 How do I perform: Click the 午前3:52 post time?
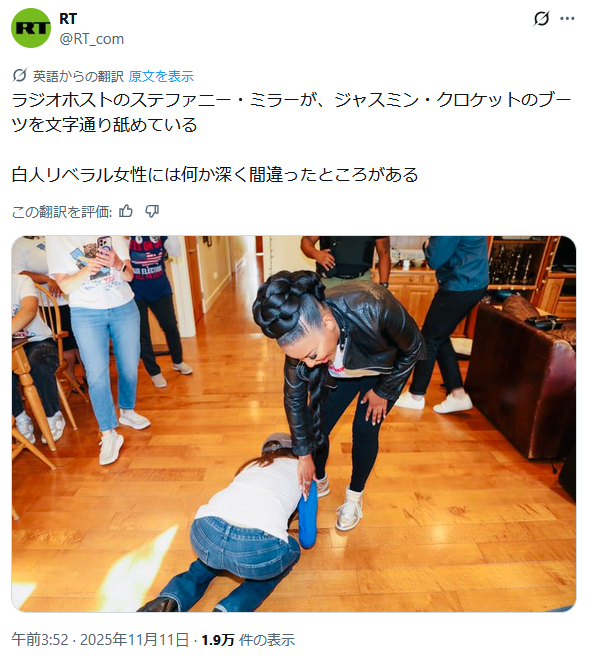[x=39, y=640]
